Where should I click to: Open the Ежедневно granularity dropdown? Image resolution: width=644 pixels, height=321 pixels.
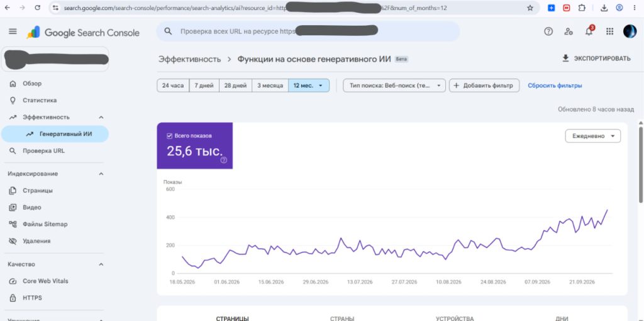pyautogui.click(x=592, y=136)
